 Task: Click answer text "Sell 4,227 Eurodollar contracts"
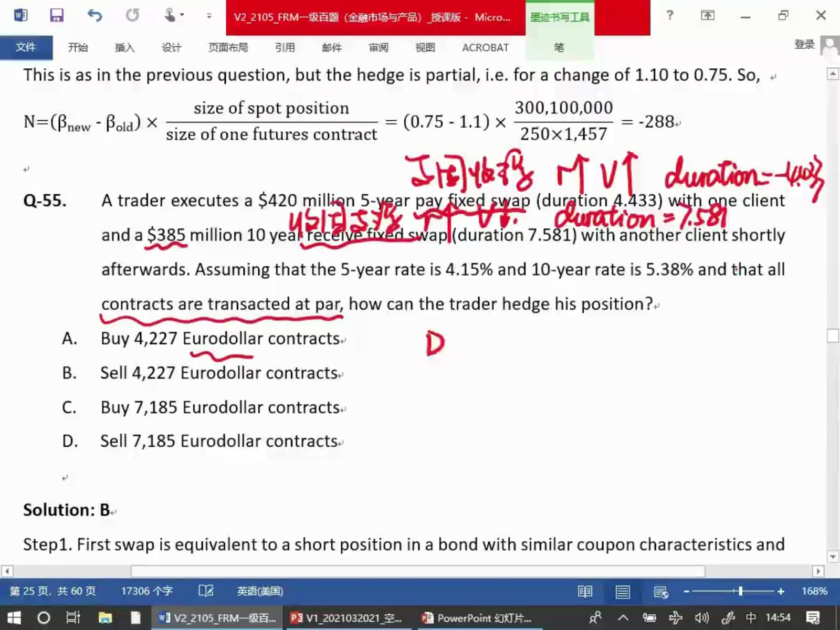pos(218,373)
